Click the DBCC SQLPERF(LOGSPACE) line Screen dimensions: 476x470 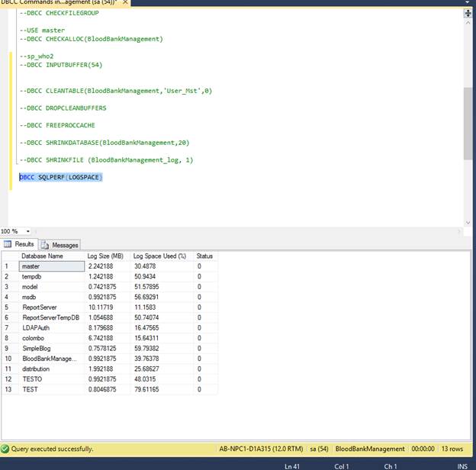[61, 177]
